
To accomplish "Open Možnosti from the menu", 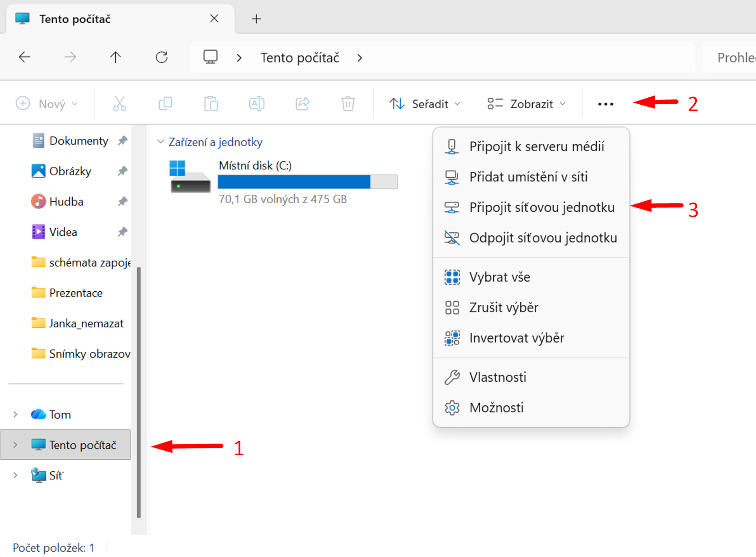I will tap(531, 408).
